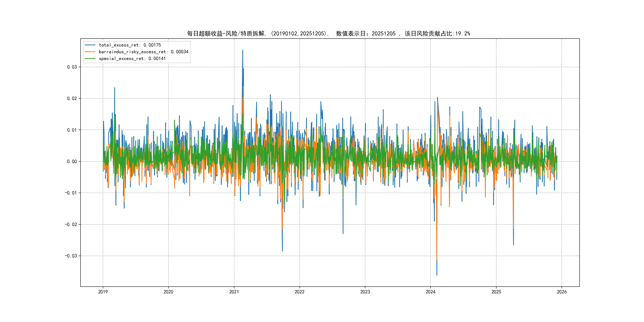Click the 2022 x-axis tick label
The width and height of the screenshot is (644, 322).
(300, 292)
